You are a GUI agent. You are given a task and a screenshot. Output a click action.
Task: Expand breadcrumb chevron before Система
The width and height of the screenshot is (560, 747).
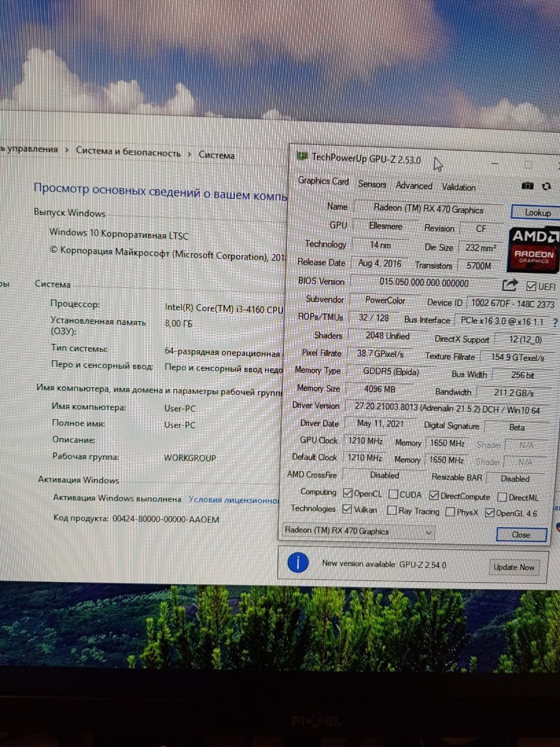[x=190, y=154]
